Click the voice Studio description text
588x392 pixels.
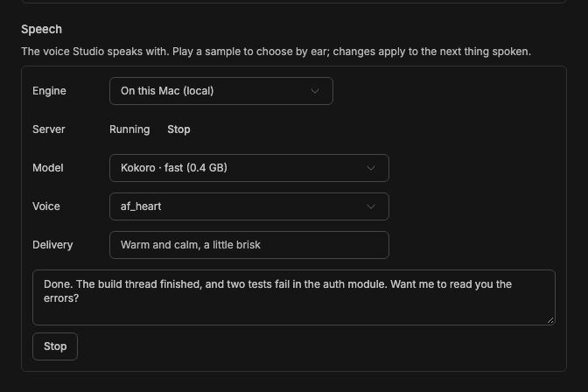pos(276,52)
